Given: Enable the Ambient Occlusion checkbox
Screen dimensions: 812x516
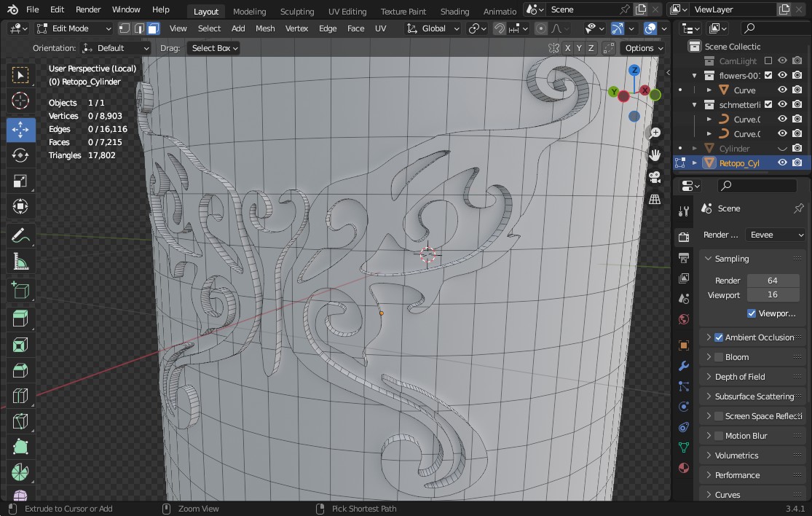Looking at the screenshot, I should [719, 337].
